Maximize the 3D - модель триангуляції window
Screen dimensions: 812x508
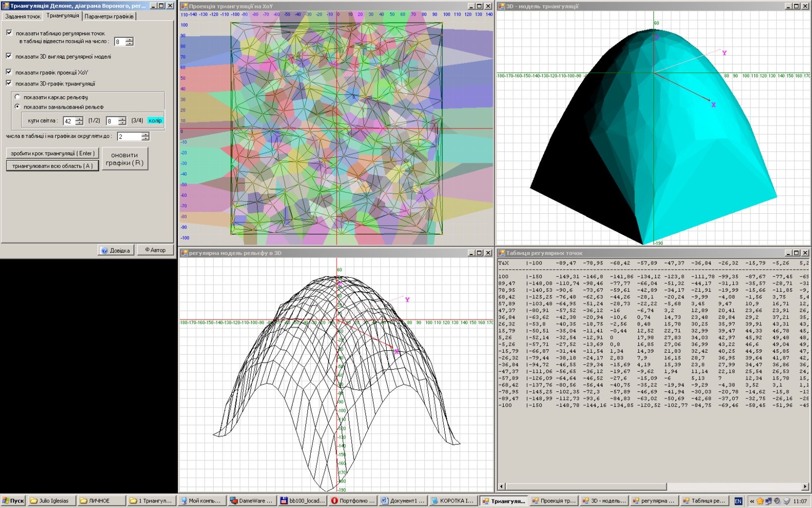click(x=796, y=6)
